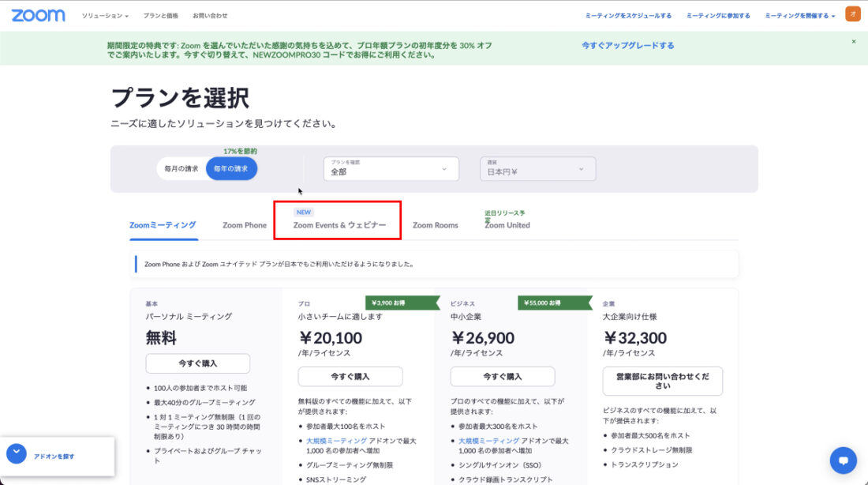868x485 pixels.
Task: Collapse the アドオンを探す chevron circle
Action: pos(17,453)
